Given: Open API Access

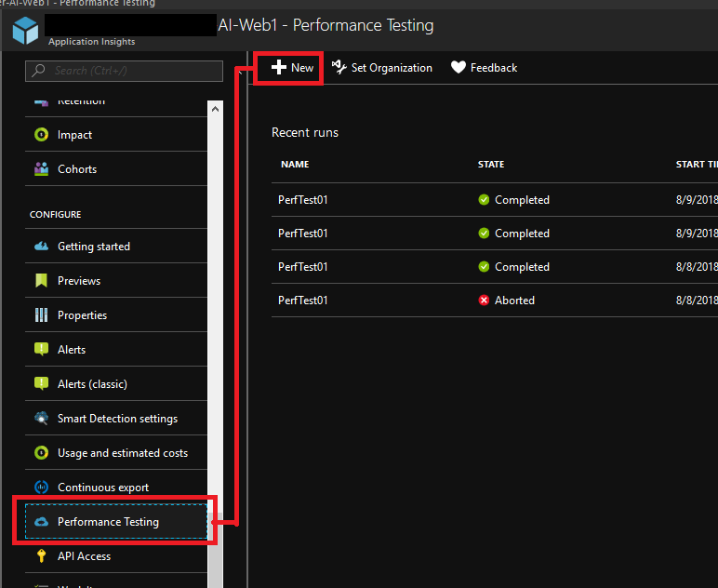Looking at the screenshot, I should (x=116, y=556).
